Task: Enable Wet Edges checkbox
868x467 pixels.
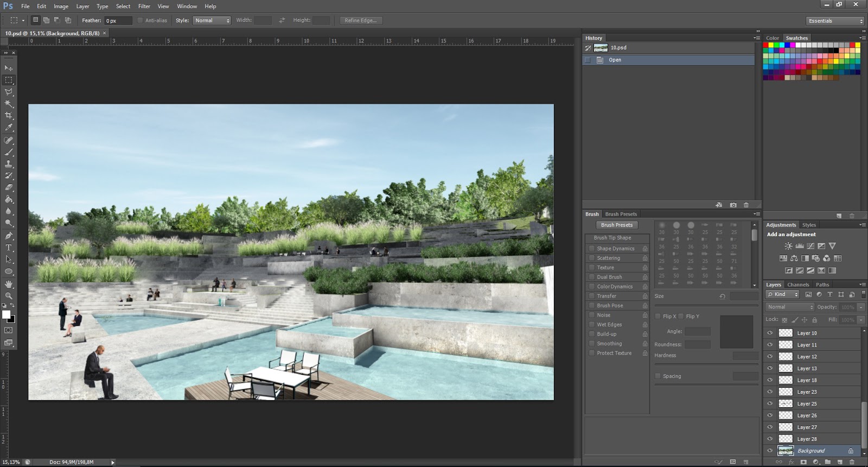Action: (x=592, y=325)
